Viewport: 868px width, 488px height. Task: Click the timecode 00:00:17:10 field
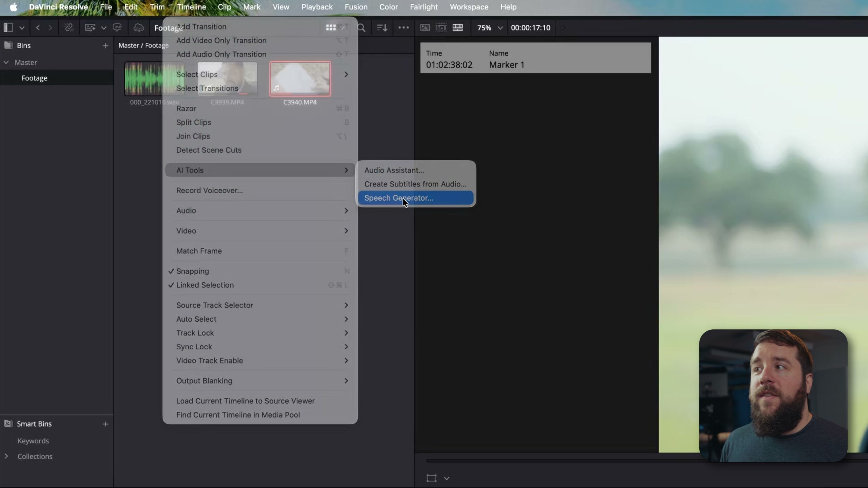(x=531, y=28)
